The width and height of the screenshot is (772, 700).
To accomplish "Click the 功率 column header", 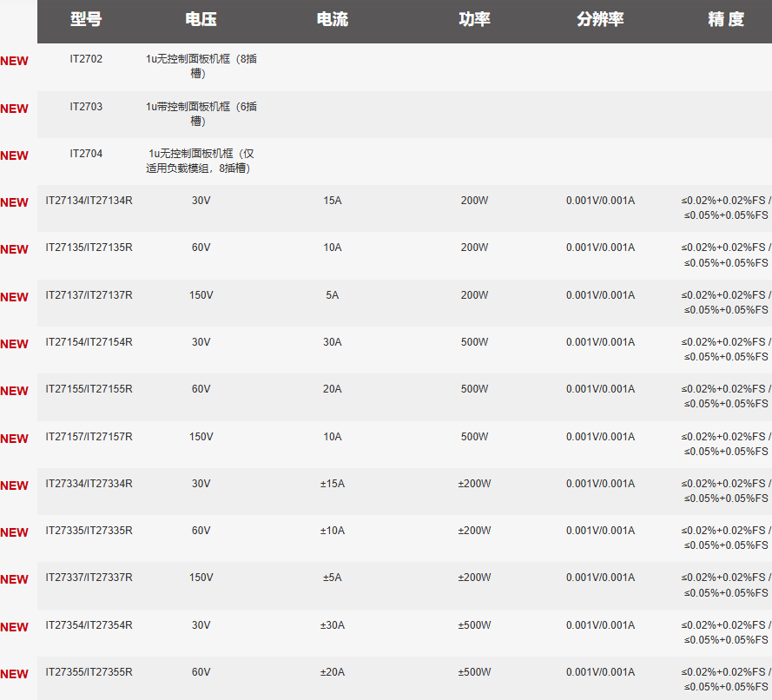I will coord(474,19).
